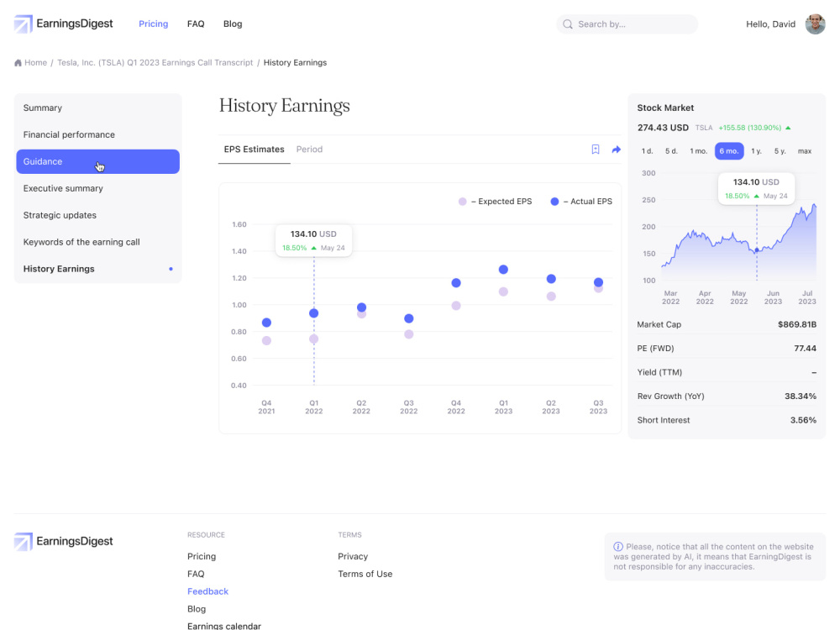Go to Home breadcrumb link
Viewport: 840px width, 630px height.
pos(35,63)
